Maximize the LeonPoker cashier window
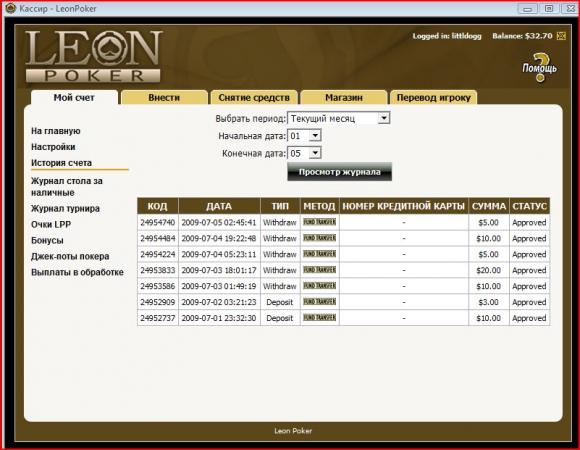This screenshot has height=450, width=580. pos(549,8)
